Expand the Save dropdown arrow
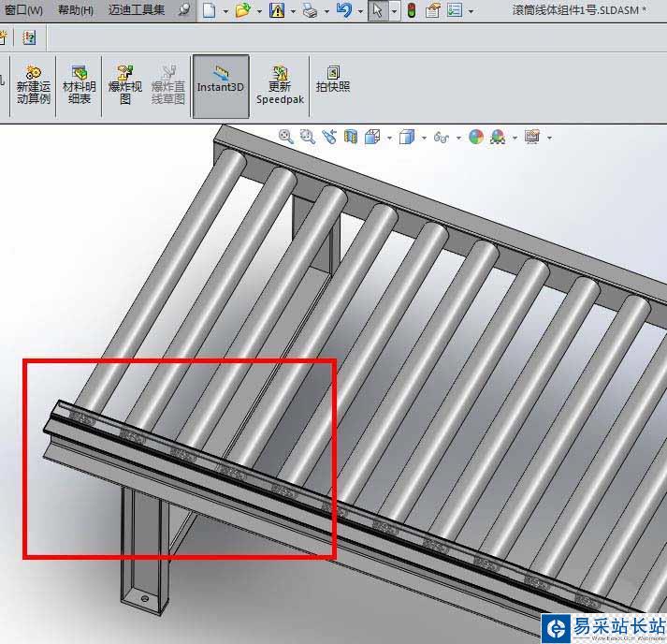Screen dimensions: 667x644 point(293,11)
